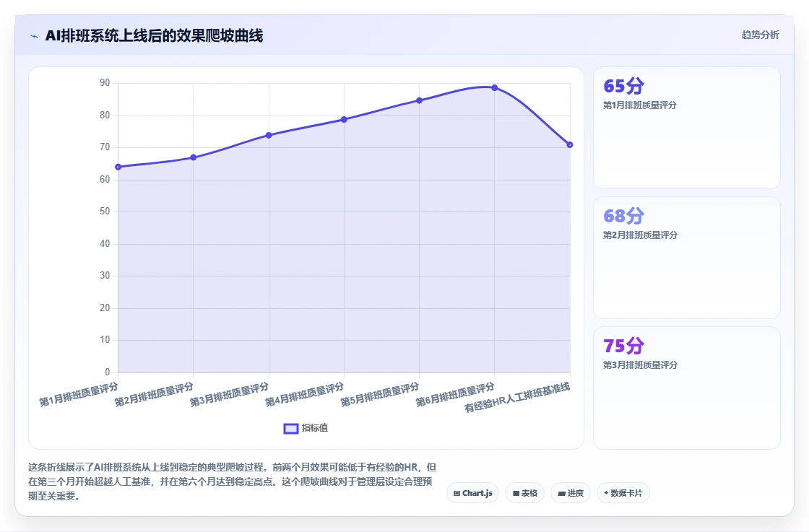The width and height of the screenshot is (809, 532).
Task: Click the description paragraph below the chart
Action: (232, 481)
